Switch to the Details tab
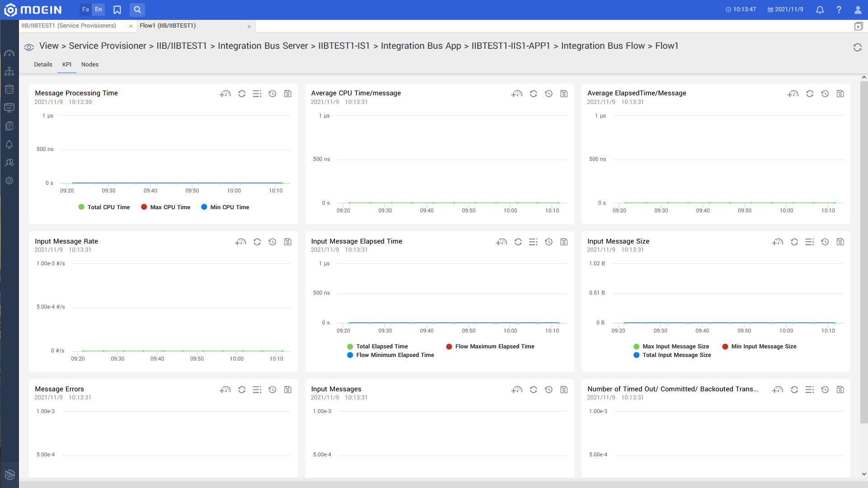Image resolution: width=868 pixels, height=488 pixels. (43, 65)
